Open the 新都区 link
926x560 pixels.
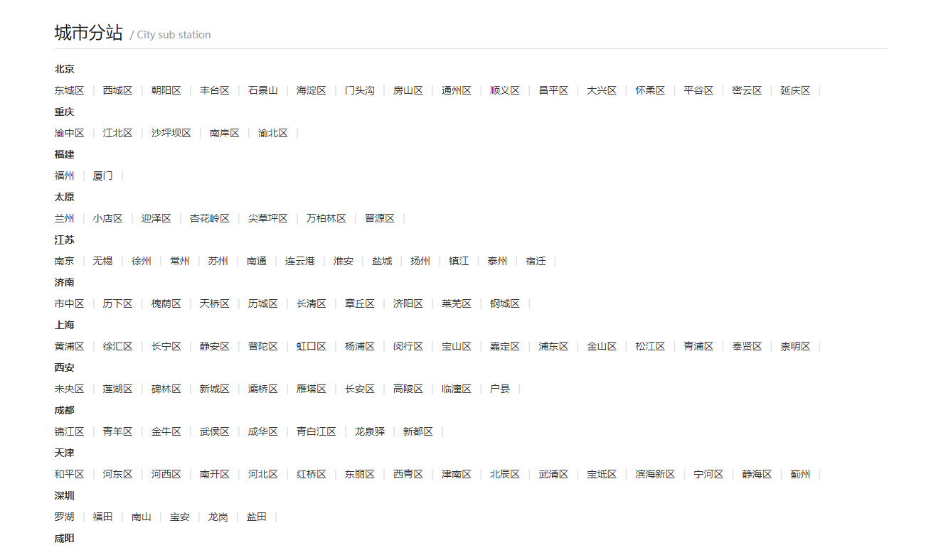(x=417, y=431)
